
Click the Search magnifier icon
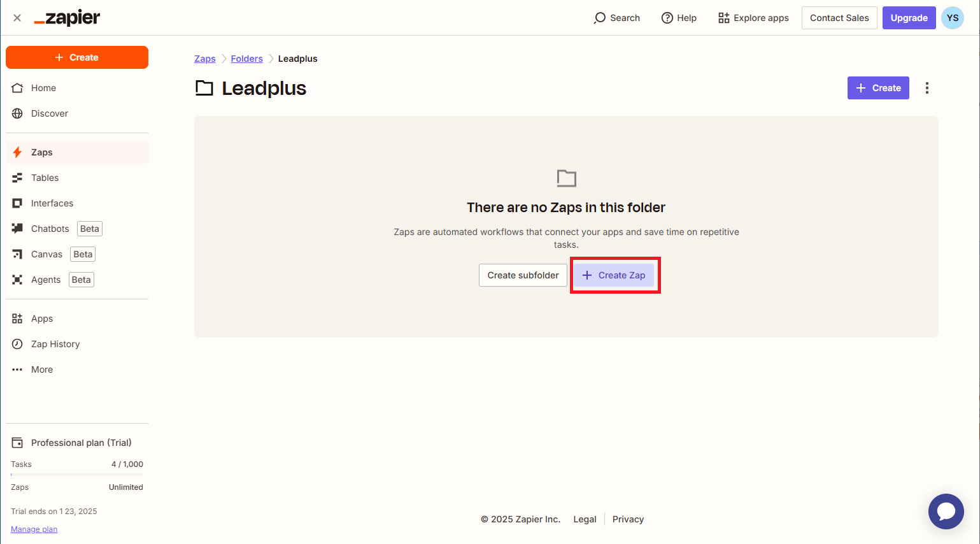pyautogui.click(x=599, y=18)
